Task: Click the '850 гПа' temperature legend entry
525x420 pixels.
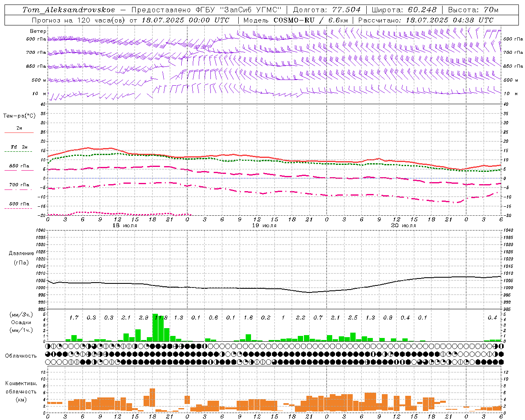Action: pos(19,166)
